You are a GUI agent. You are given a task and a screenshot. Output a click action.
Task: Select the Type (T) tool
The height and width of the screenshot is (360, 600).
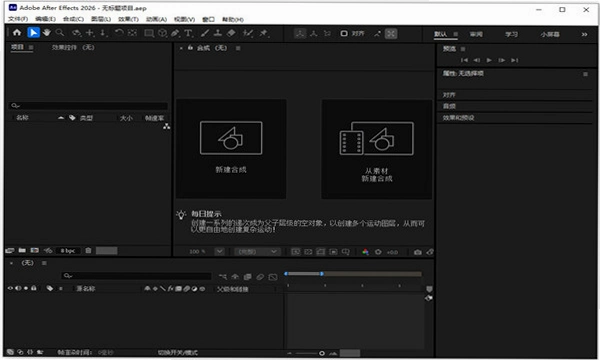[x=188, y=34]
